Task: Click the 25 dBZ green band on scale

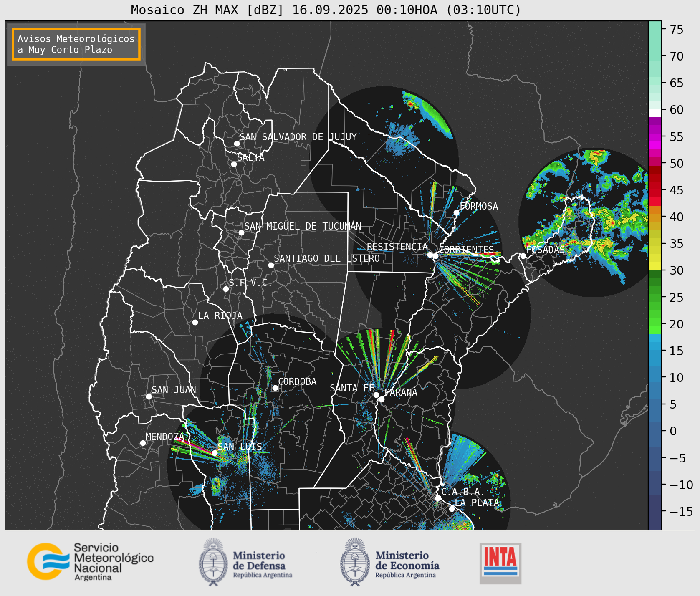Action: (x=655, y=298)
